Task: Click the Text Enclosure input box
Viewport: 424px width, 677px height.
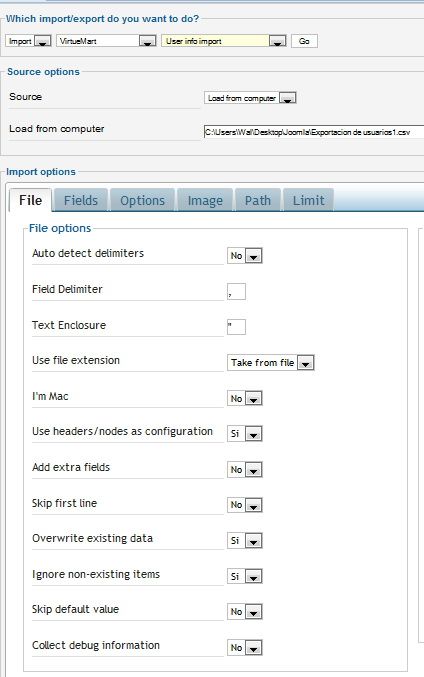Action: point(237,327)
